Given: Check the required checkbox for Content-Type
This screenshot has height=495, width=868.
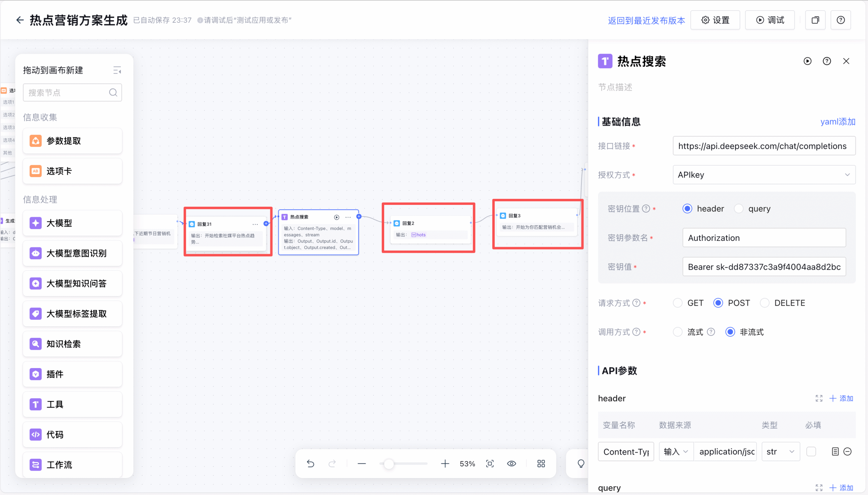Looking at the screenshot, I should 811,452.
